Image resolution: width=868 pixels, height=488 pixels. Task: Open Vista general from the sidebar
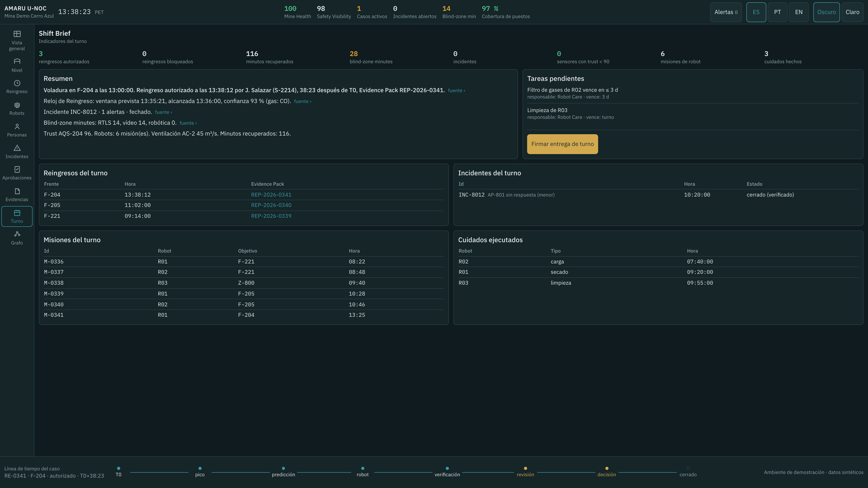pos(17,41)
